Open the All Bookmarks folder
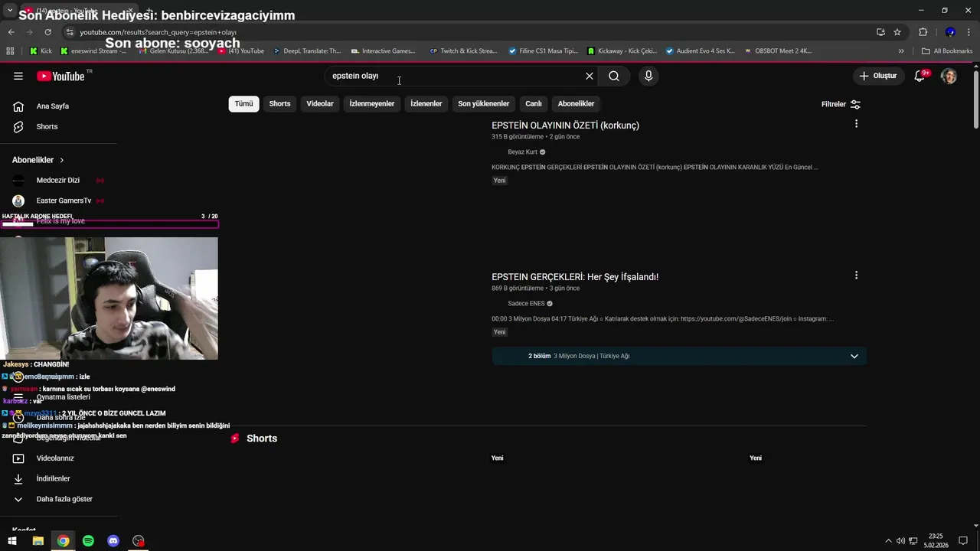 tap(947, 51)
